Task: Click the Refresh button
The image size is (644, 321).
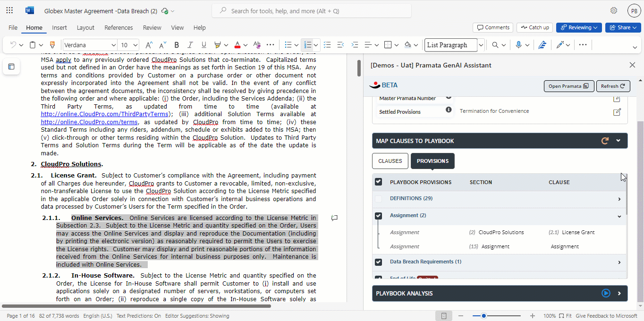Action: pos(613,86)
